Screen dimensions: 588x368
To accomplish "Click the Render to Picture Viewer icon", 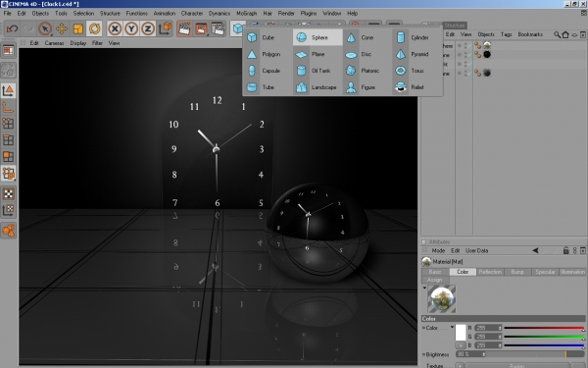I will (201, 28).
